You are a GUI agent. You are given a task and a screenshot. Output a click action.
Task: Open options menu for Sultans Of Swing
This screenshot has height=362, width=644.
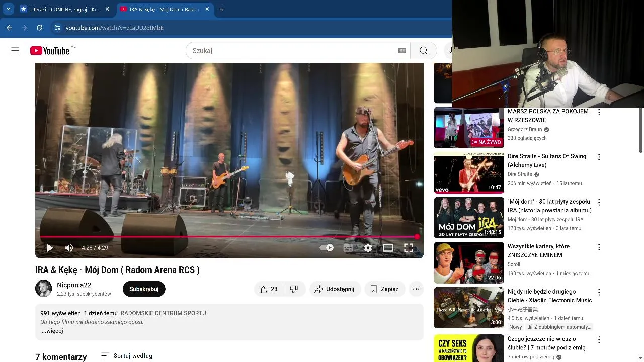[599, 157]
